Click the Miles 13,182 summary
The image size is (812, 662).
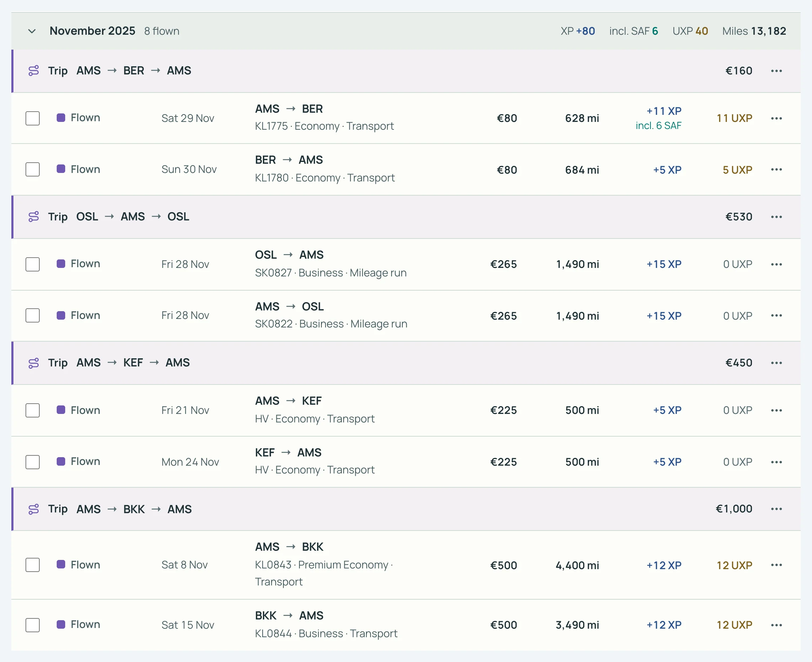[x=754, y=31]
